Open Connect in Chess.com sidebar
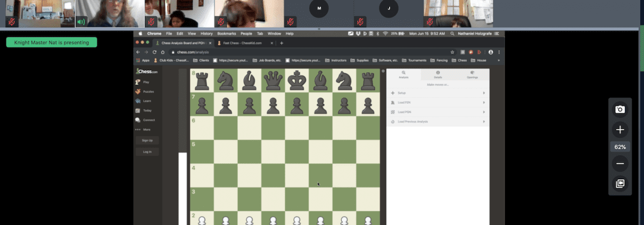The width and height of the screenshot is (644, 225). (x=146, y=120)
